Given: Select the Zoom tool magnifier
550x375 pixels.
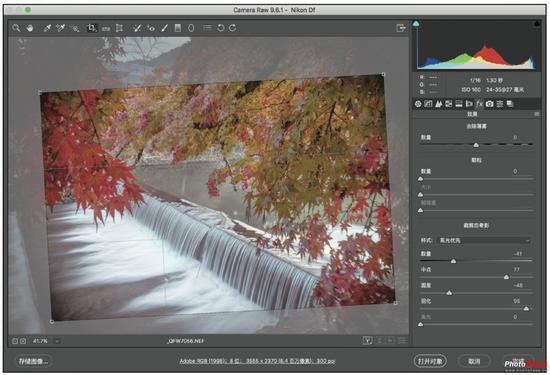Looking at the screenshot, I should (16, 28).
